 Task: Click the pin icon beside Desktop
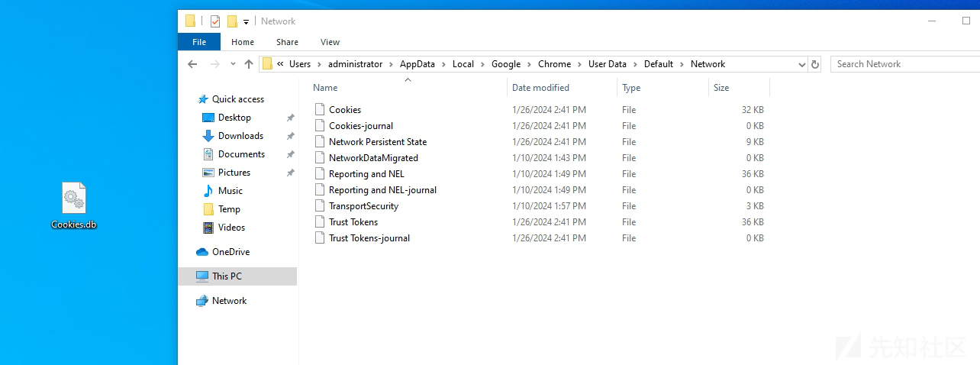point(290,118)
